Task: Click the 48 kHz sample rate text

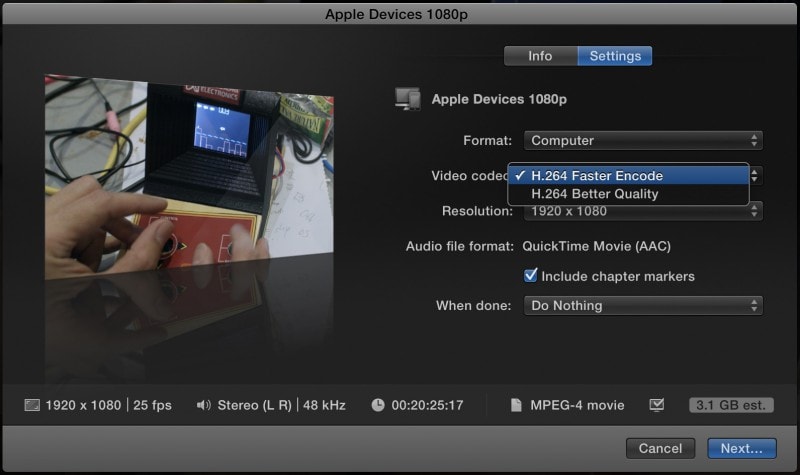Action: (x=324, y=405)
